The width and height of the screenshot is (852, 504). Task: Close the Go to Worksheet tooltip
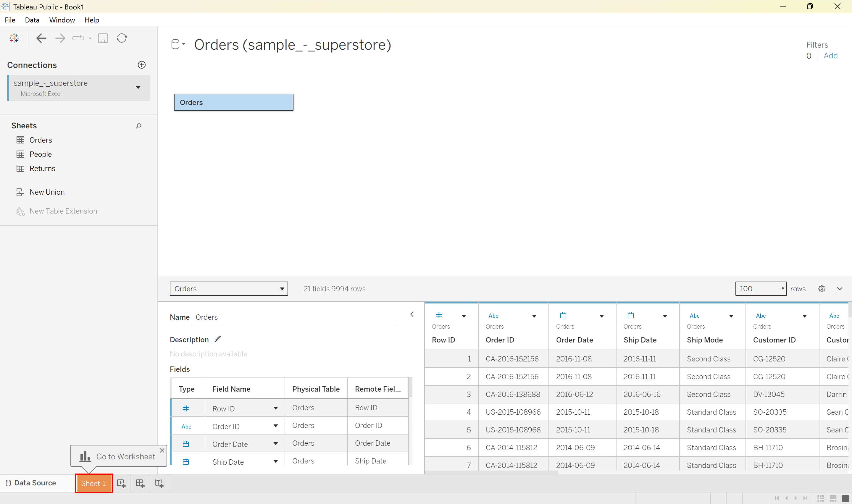(x=162, y=450)
